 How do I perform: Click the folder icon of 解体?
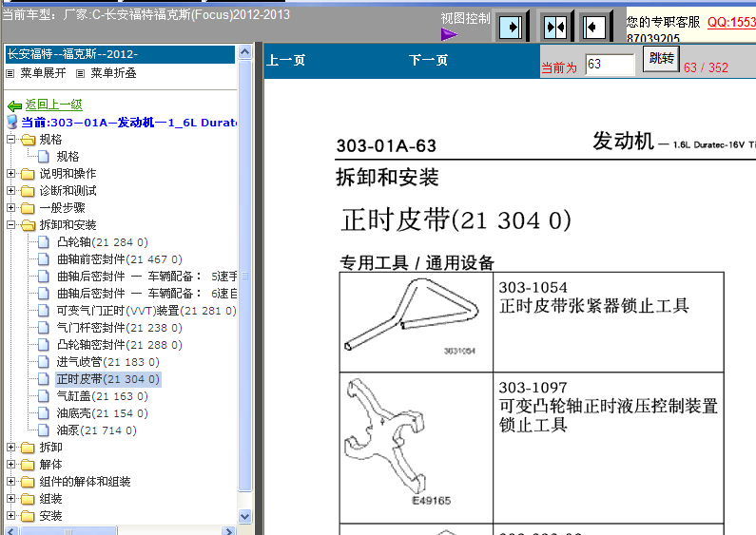point(28,465)
